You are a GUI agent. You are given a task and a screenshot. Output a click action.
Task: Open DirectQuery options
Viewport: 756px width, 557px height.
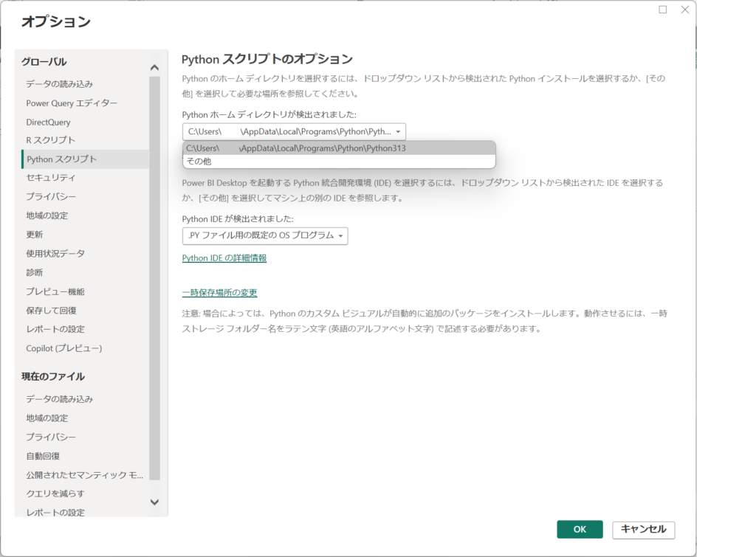(x=48, y=122)
